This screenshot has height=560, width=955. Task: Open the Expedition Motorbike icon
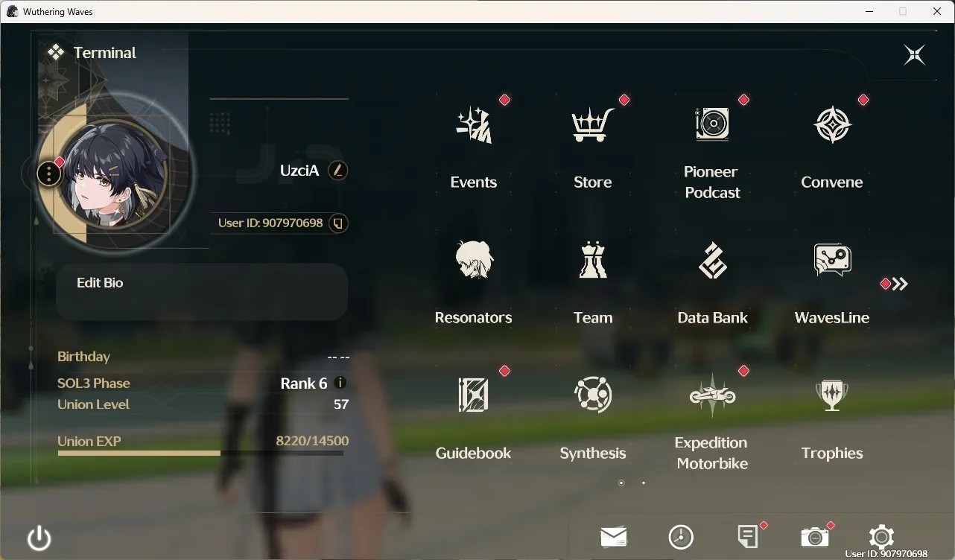[713, 395]
